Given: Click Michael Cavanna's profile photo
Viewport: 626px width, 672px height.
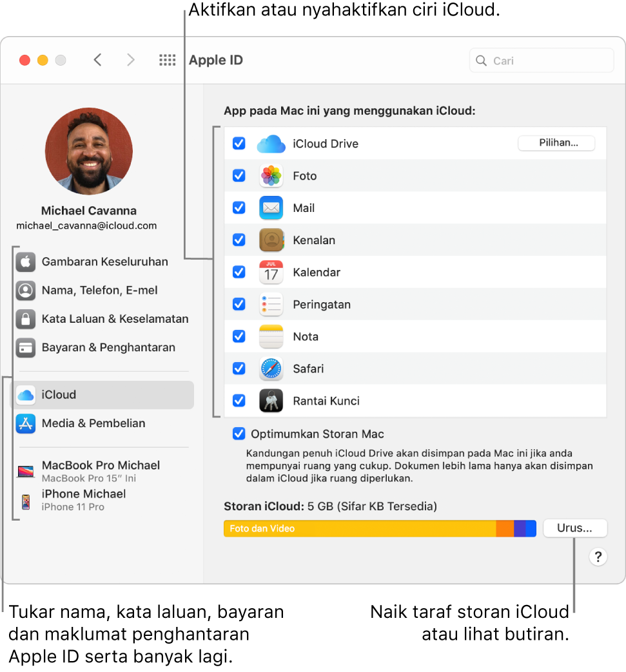Looking at the screenshot, I should point(89,151).
